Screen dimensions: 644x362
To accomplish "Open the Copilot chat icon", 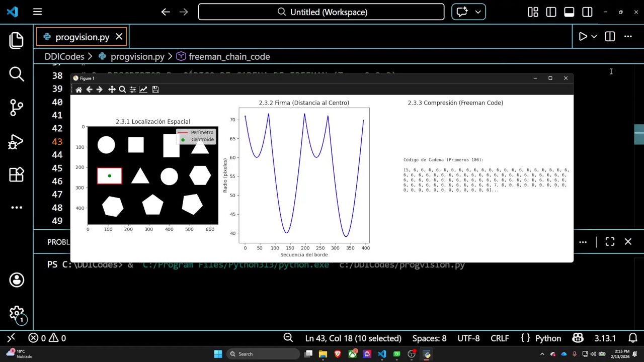I will tap(462, 12).
